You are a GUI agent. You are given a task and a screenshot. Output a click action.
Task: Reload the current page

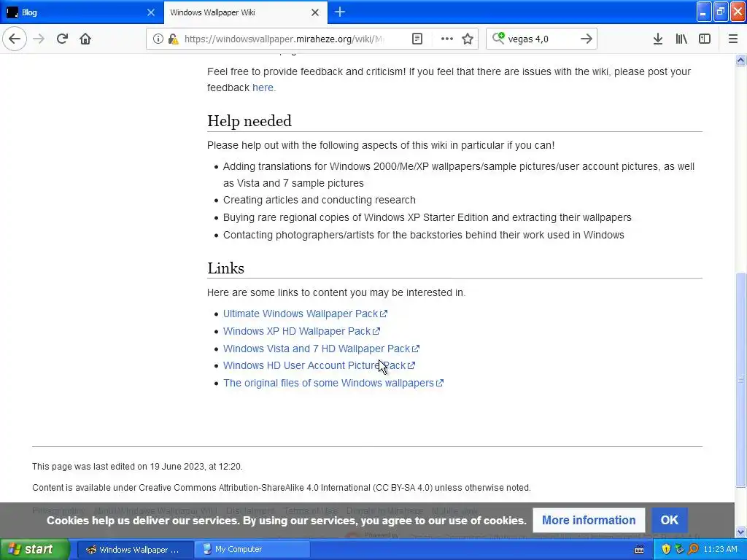click(x=62, y=39)
